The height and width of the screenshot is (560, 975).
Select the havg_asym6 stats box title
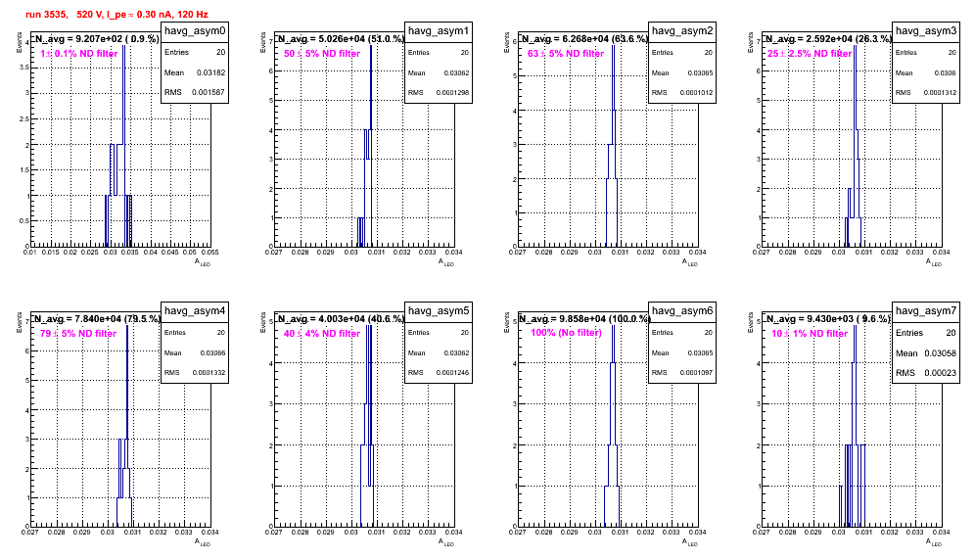pos(682,311)
